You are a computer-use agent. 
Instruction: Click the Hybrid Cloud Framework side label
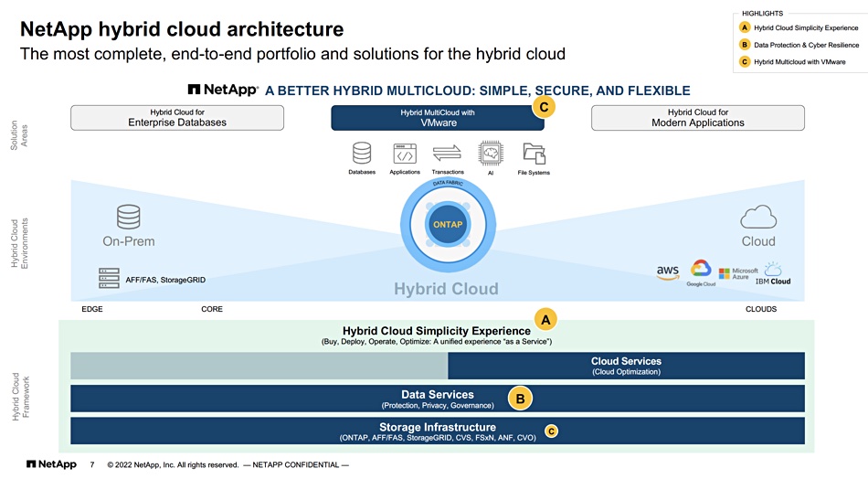pyautogui.click(x=21, y=397)
